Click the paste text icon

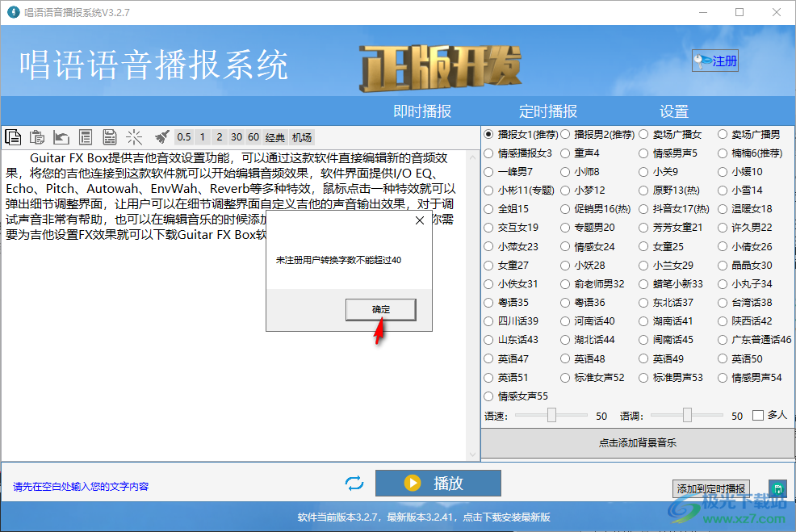pos(36,136)
